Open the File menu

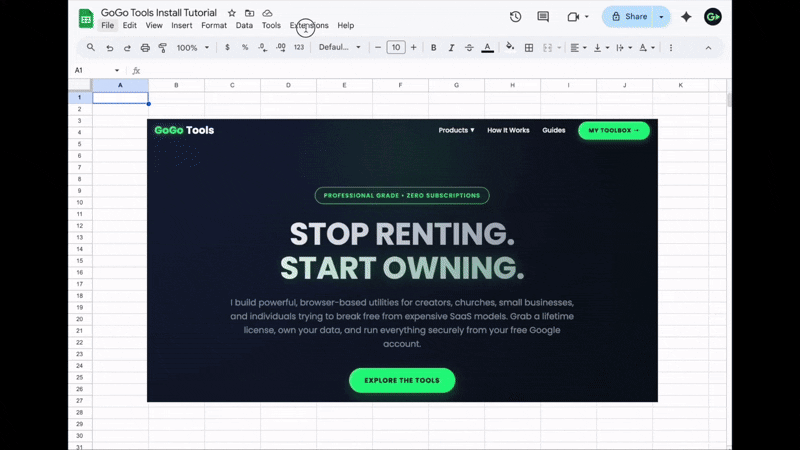pos(108,26)
